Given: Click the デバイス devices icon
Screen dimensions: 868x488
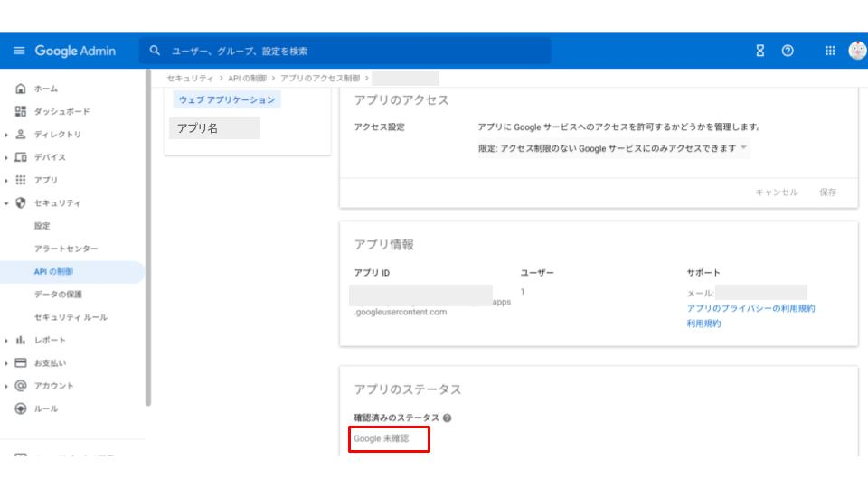Looking at the screenshot, I should [x=21, y=157].
